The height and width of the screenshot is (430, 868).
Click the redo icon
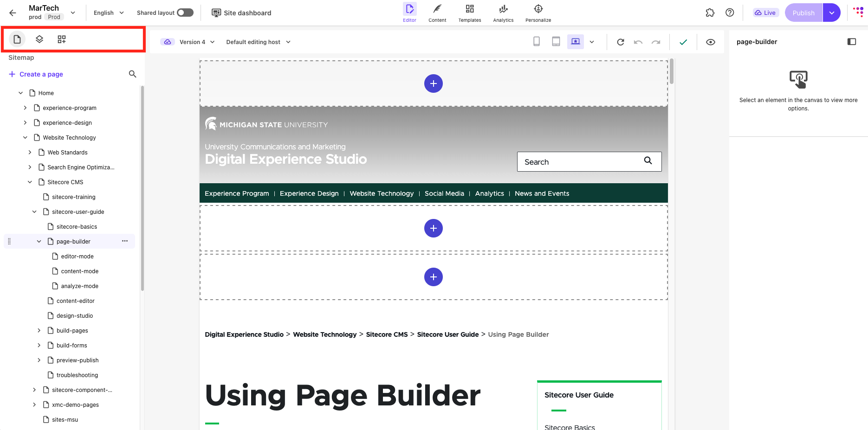pyautogui.click(x=656, y=42)
